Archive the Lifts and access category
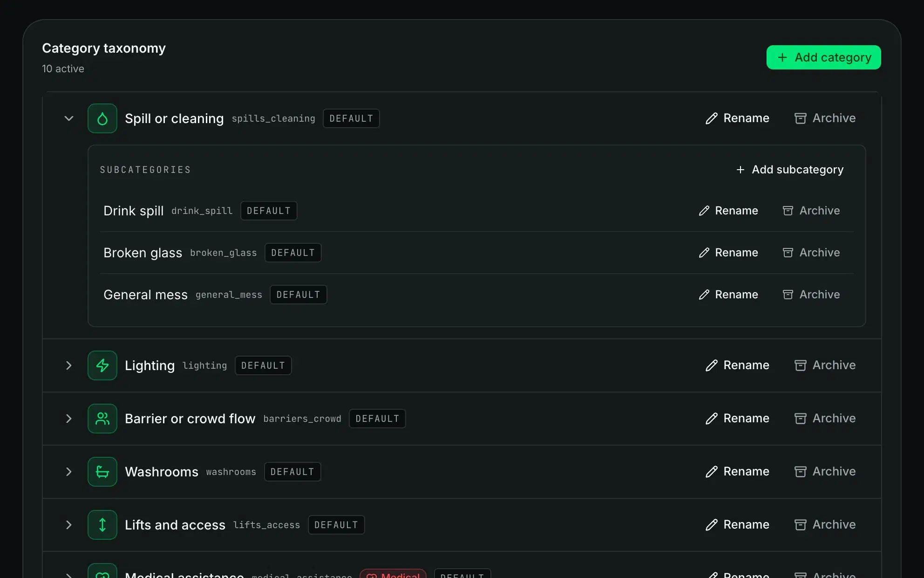The image size is (924, 578). pyautogui.click(x=825, y=525)
